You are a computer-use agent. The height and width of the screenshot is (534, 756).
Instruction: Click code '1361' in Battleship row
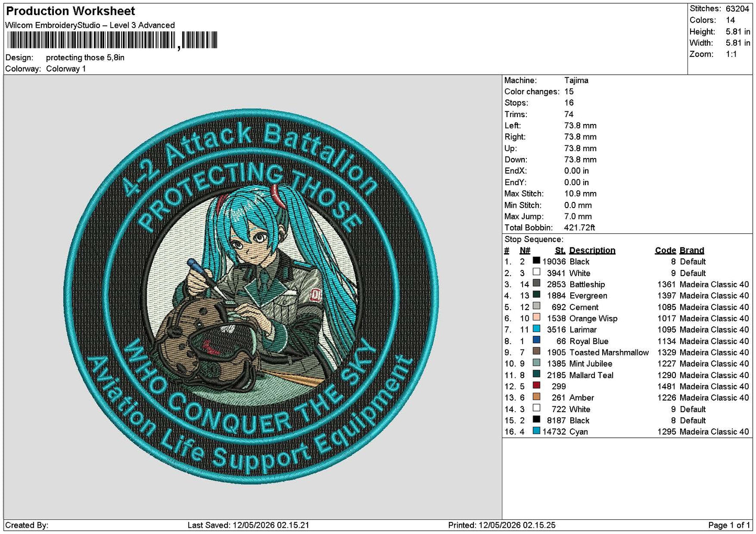(x=667, y=285)
